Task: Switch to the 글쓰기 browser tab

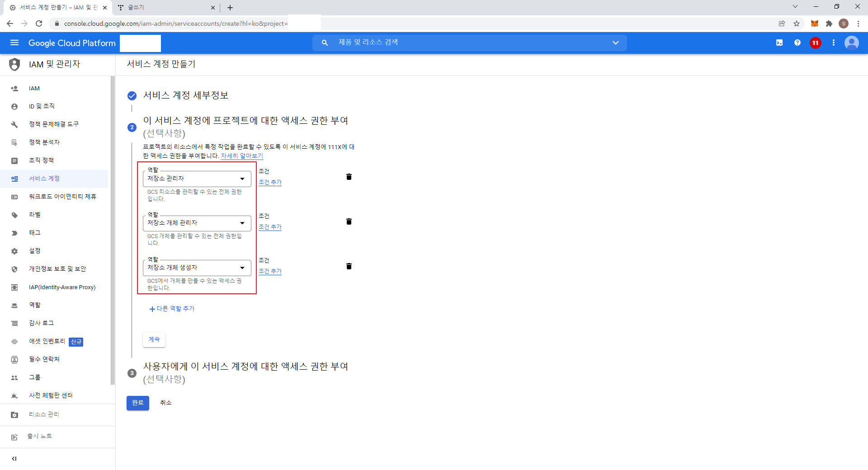Action: 166,8
